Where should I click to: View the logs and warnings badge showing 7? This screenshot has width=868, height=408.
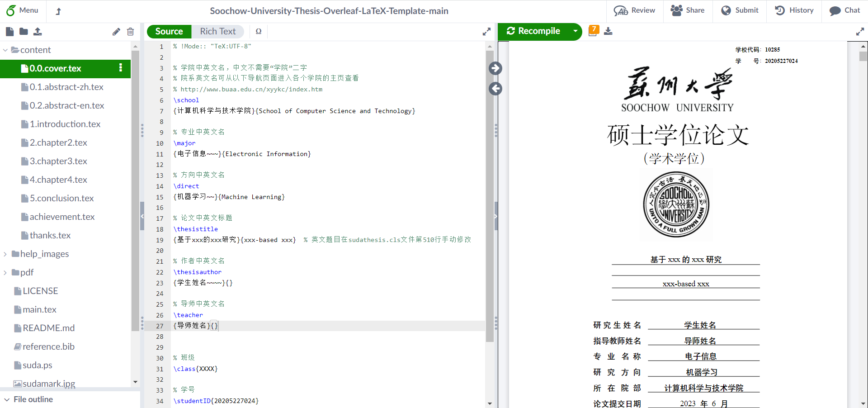coord(594,30)
